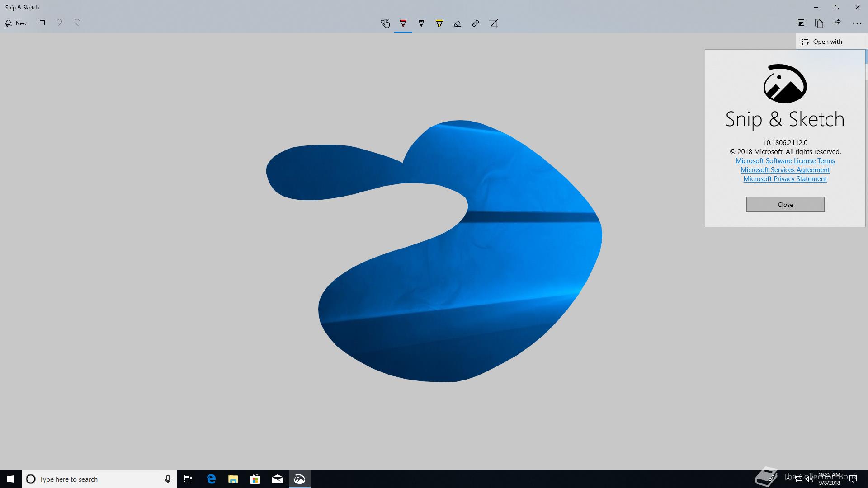Image resolution: width=868 pixels, height=488 pixels.
Task: Activate the search microphone icon
Action: point(168,479)
